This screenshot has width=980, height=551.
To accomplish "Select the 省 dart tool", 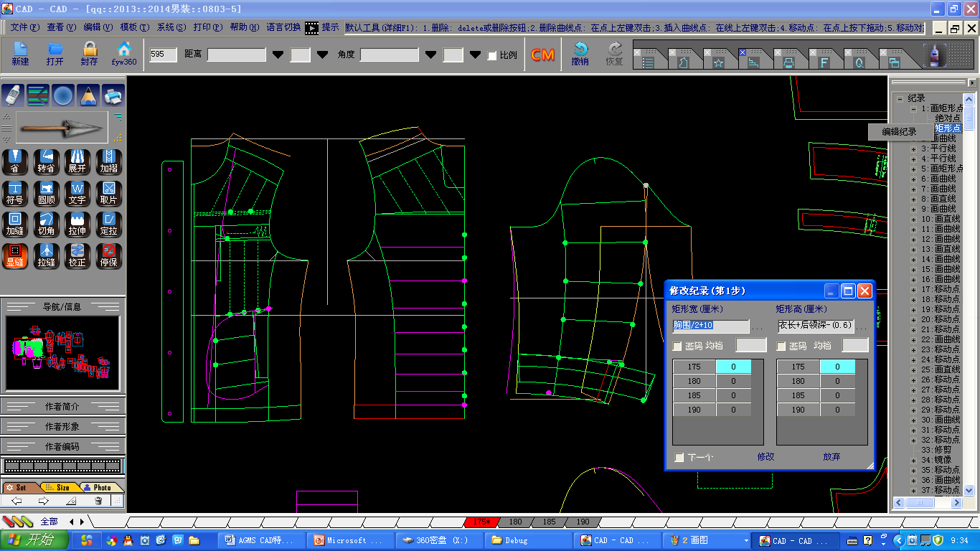I will coord(14,161).
